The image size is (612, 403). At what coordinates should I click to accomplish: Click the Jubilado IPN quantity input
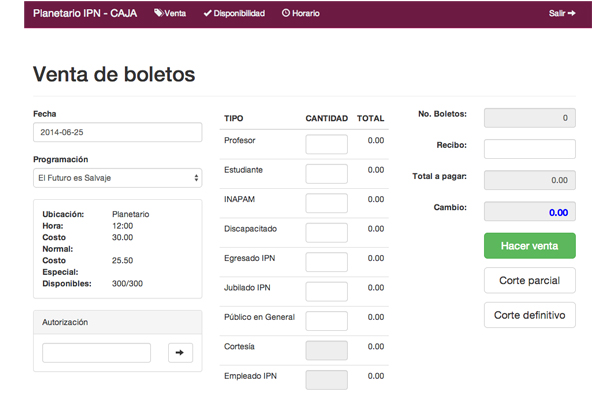[x=326, y=292]
